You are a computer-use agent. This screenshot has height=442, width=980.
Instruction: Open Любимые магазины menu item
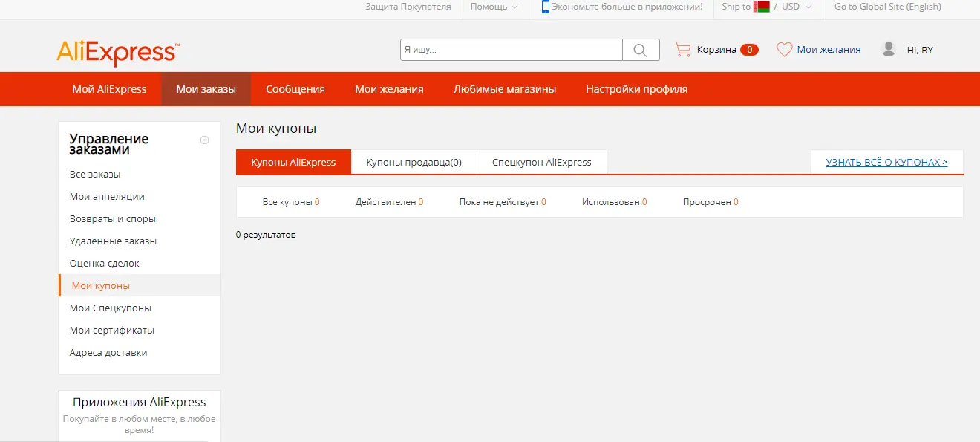[505, 89]
